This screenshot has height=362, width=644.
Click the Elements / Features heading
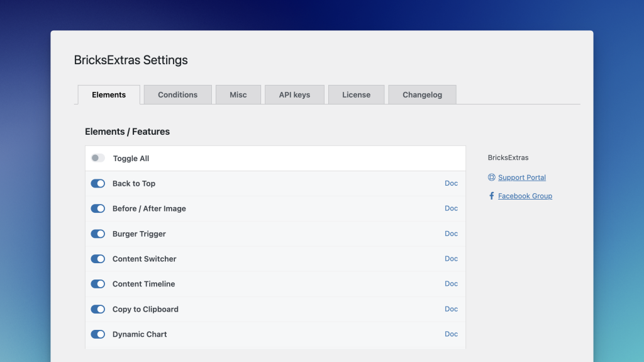click(x=127, y=132)
